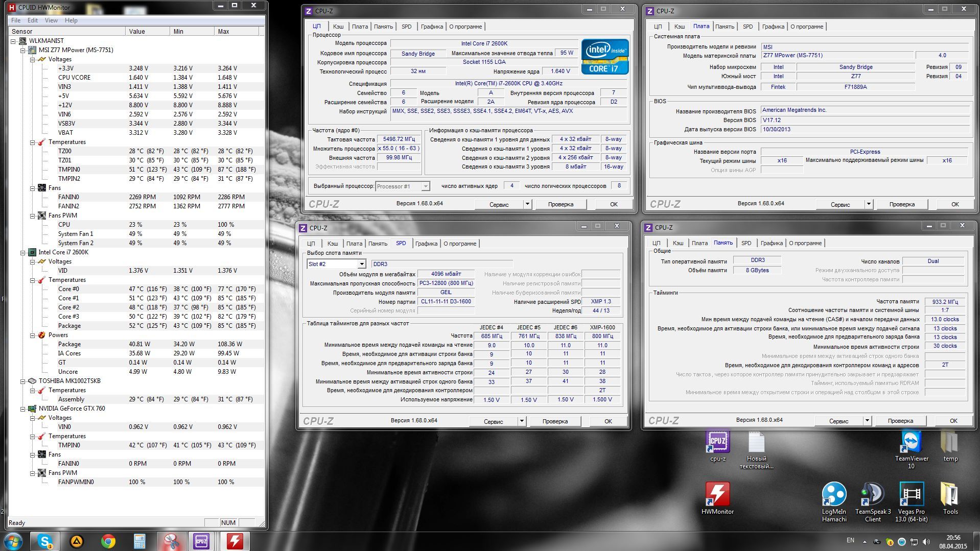Screen dimensions: 980x551
Task: Select Память tab in CPU window
Action: 383,27
